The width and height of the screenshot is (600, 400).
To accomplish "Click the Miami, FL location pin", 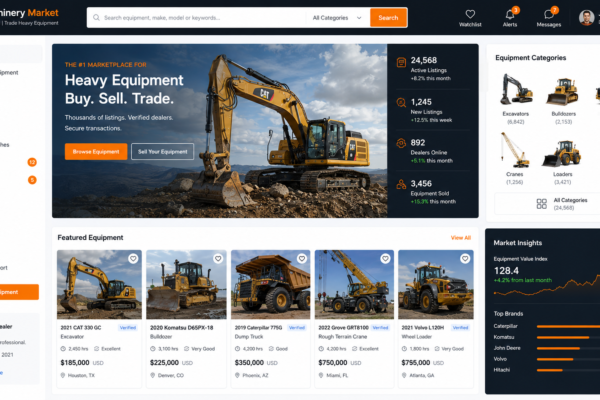I will point(321,376).
